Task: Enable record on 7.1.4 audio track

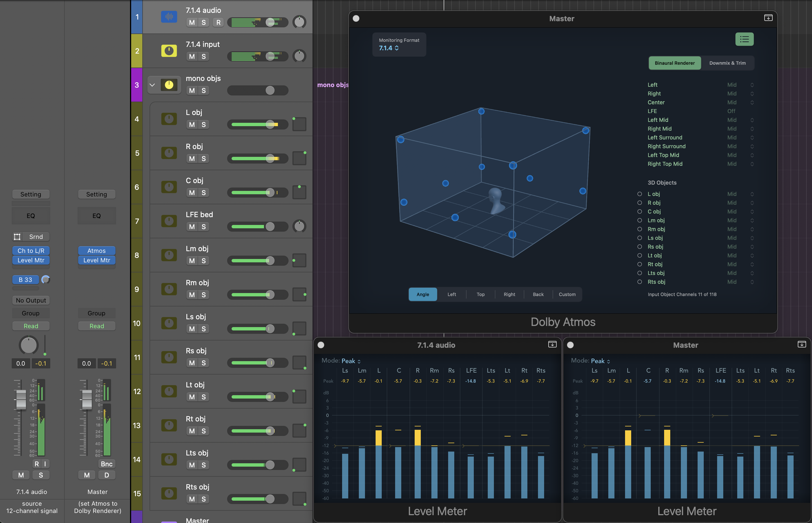Action: click(x=218, y=22)
